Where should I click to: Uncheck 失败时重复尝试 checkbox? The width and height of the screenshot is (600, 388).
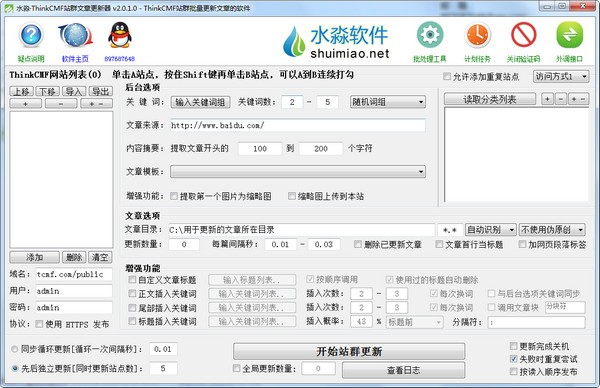(514, 359)
